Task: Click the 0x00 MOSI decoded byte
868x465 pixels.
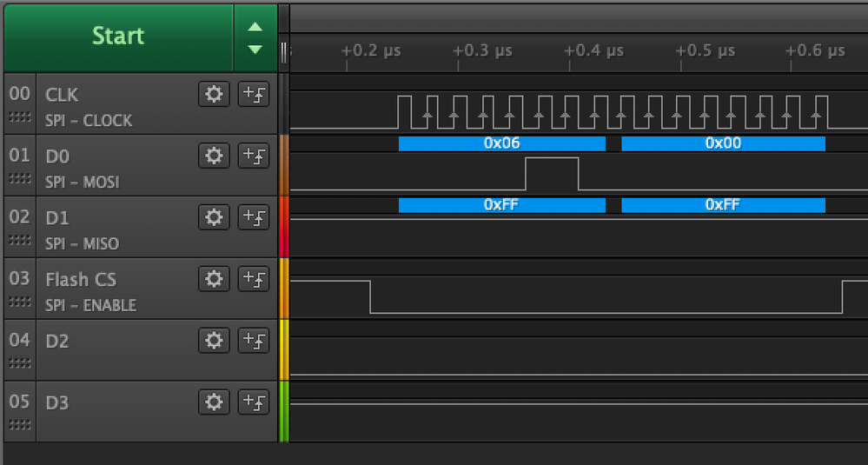Action: [724, 143]
